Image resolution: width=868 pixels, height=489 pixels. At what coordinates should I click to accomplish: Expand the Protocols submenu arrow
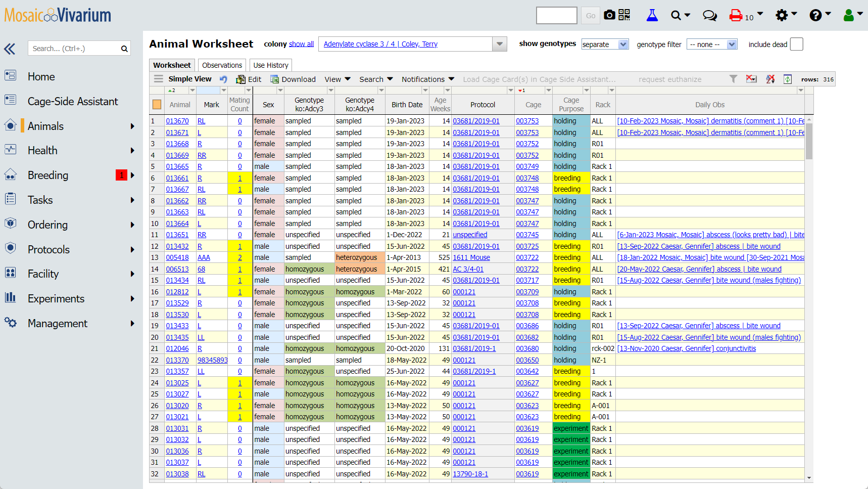[x=132, y=249]
